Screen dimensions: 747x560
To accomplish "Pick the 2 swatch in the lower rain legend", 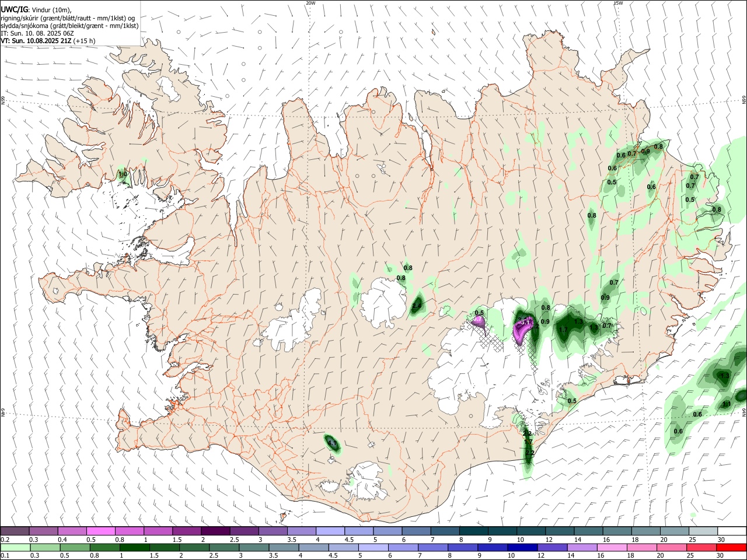I will [x=194, y=547].
